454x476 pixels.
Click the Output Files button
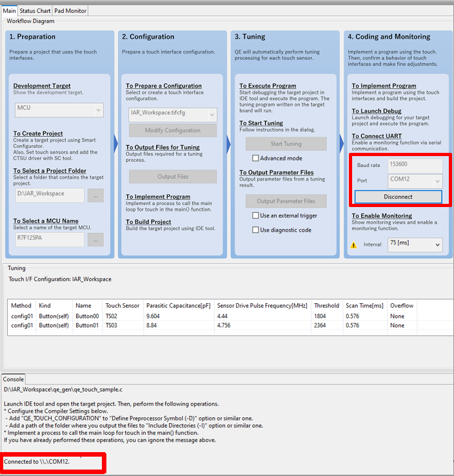tap(173, 176)
